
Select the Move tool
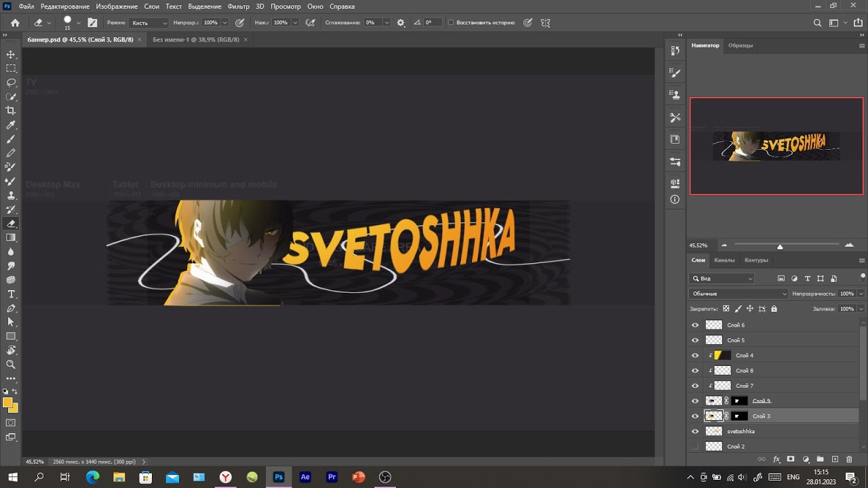[11, 54]
